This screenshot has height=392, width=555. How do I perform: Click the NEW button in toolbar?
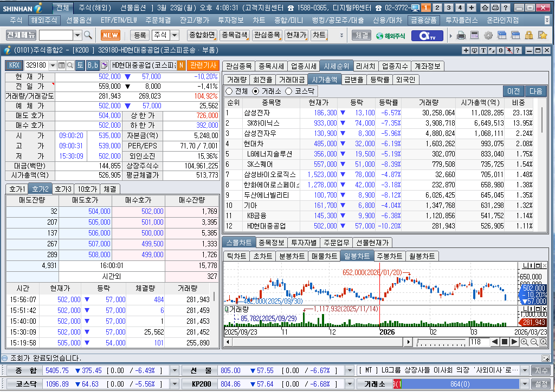(111, 35)
